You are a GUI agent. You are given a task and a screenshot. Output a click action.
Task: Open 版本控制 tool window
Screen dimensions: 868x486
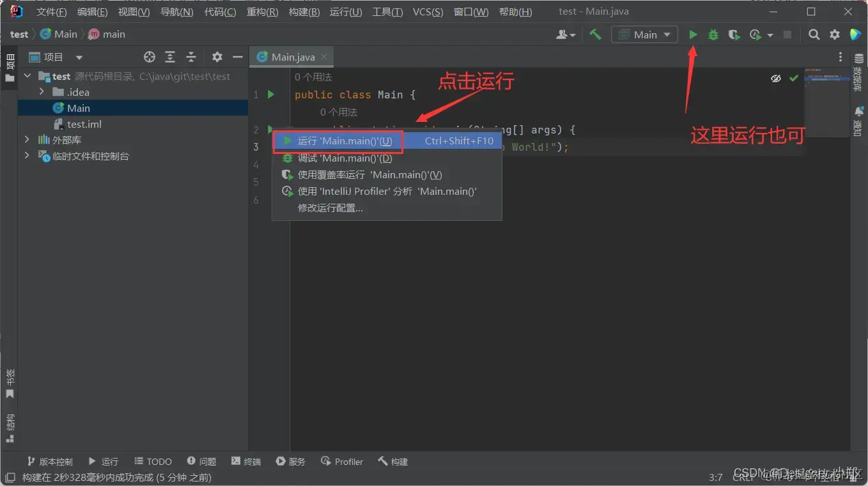click(x=50, y=461)
